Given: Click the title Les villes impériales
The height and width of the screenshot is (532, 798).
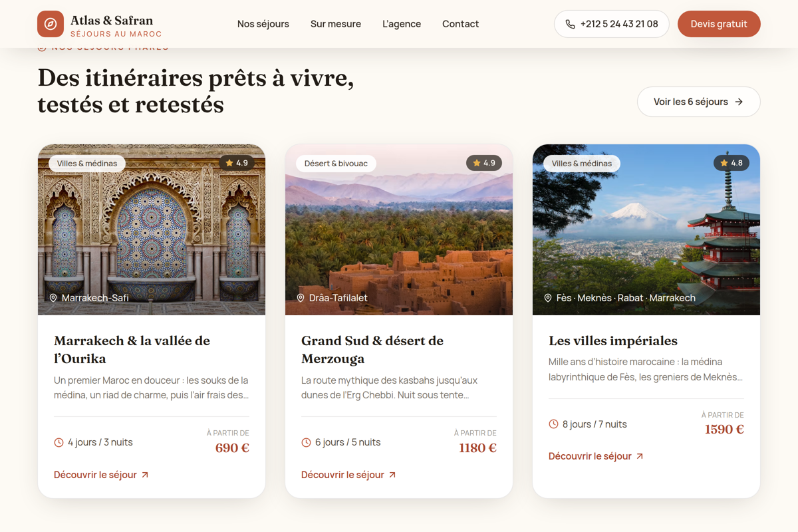Looking at the screenshot, I should pyautogui.click(x=613, y=340).
